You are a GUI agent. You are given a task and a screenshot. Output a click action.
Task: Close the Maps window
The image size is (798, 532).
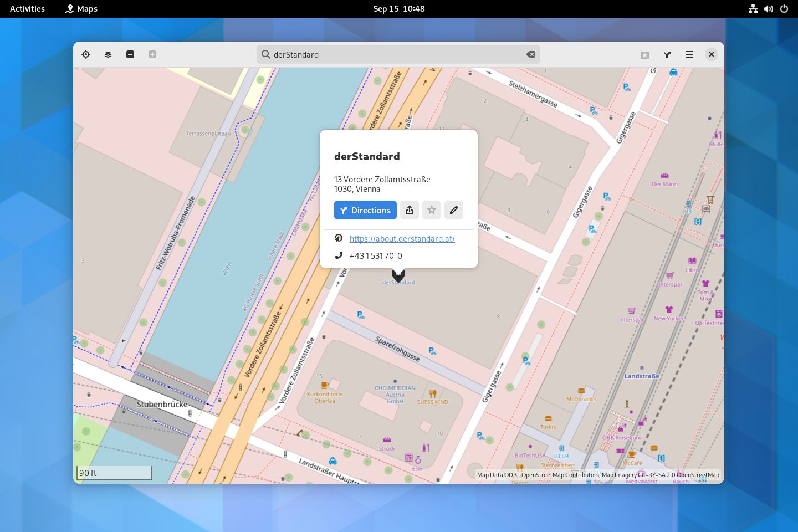tap(711, 54)
